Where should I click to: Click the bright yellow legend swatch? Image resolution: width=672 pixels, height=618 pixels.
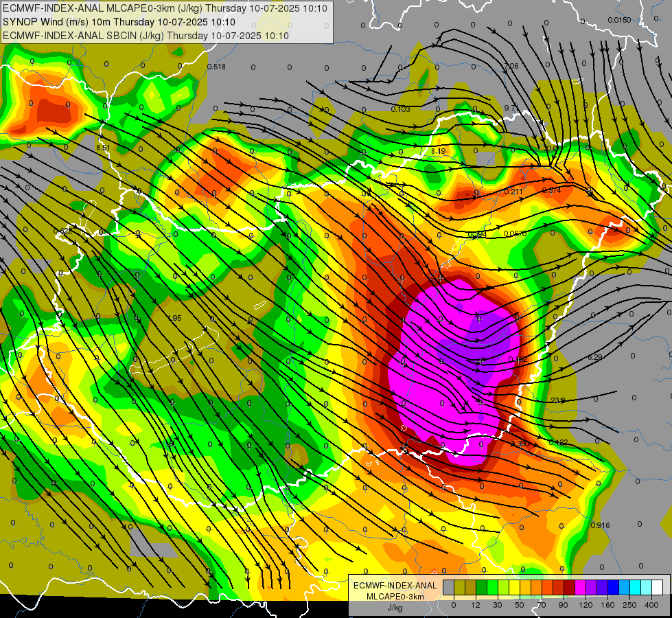tap(515, 587)
